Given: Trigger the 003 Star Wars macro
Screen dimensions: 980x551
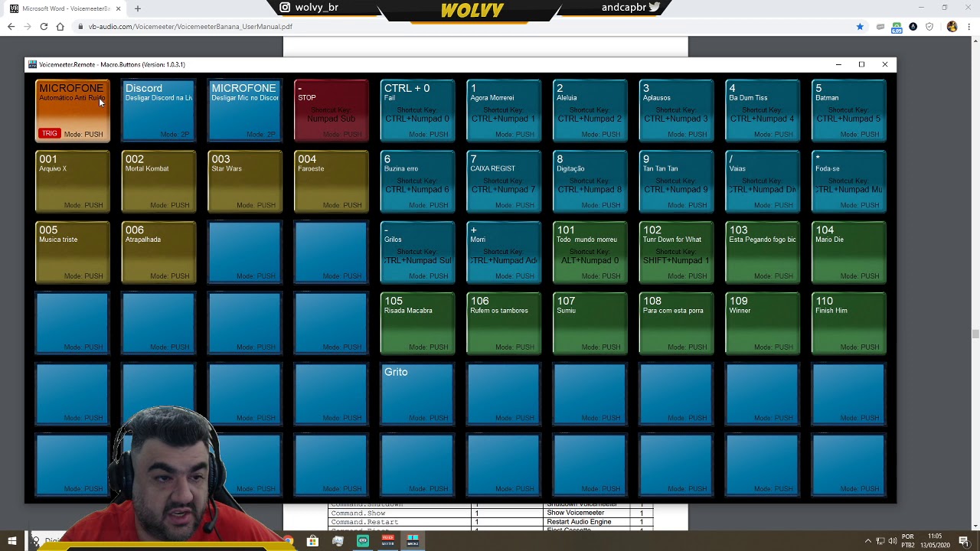Looking at the screenshot, I should point(245,181).
